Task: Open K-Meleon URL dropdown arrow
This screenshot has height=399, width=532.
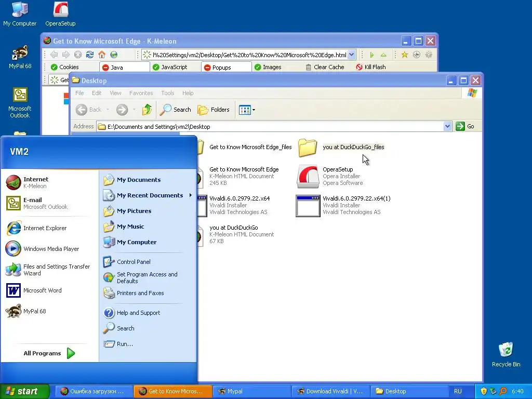Action: point(352,55)
